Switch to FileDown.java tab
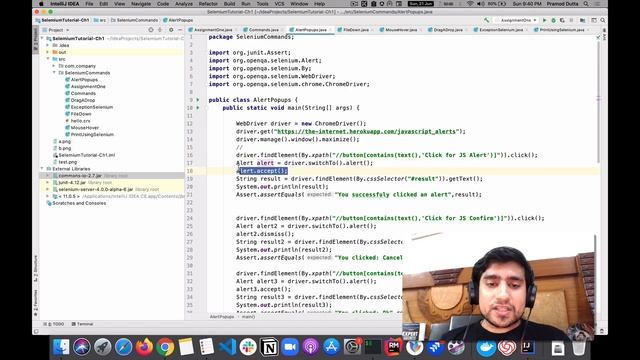Image resolution: width=640 pixels, height=360 pixels. (356, 30)
